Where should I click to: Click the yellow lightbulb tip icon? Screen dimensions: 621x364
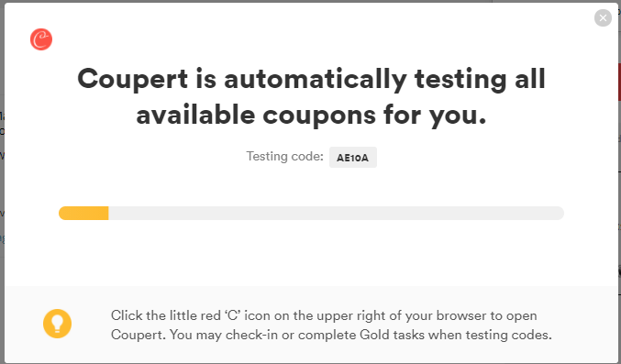point(58,324)
